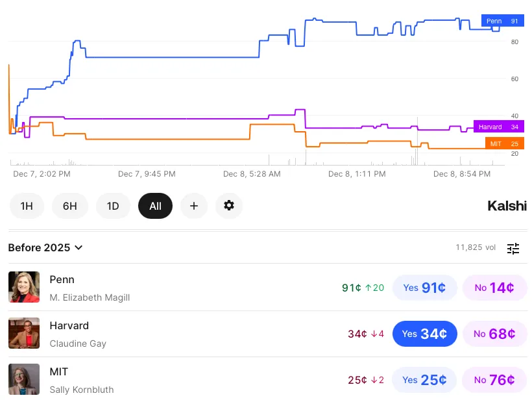Click Penn's 91¢ up 20 price change

(x=363, y=288)
